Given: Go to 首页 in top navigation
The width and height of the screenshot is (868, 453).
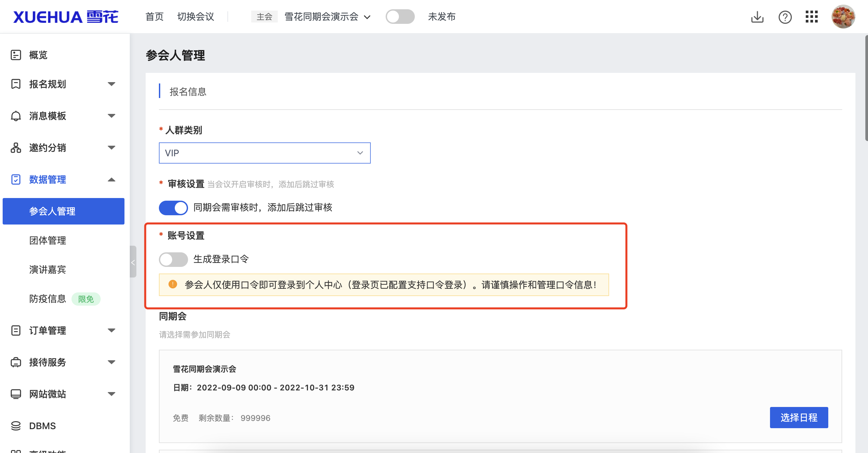Looking at the screenshot, I should click(x=154, y=17).
